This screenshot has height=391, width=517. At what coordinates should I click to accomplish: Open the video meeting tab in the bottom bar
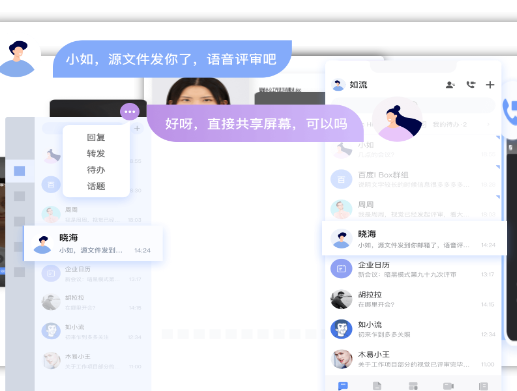(448, 386)
